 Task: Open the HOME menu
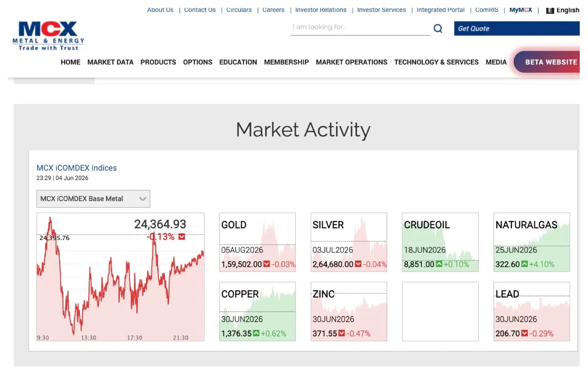(x=70, y=62)
